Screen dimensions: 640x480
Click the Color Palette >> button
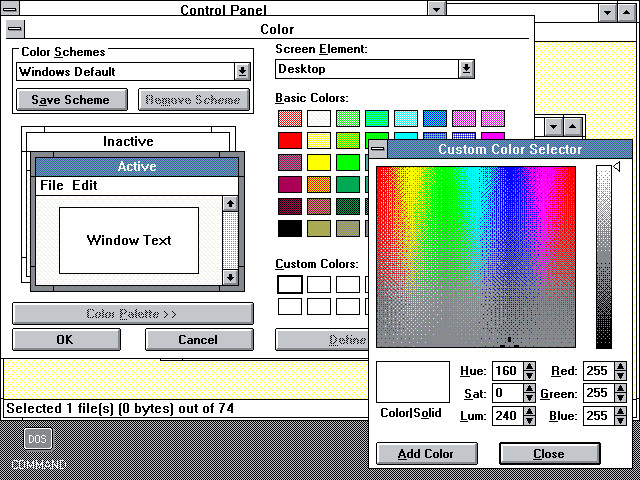[133, 313]
